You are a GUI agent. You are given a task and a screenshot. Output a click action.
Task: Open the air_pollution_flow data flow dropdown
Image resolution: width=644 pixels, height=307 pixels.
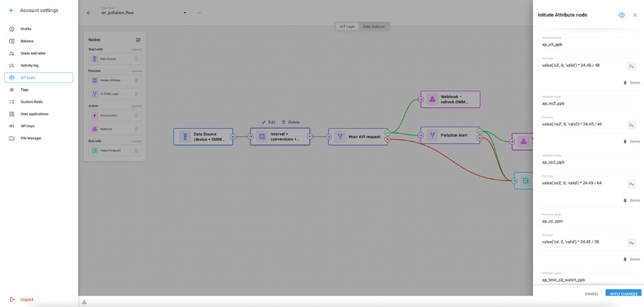pyautogui.click(x=144, y=13)
